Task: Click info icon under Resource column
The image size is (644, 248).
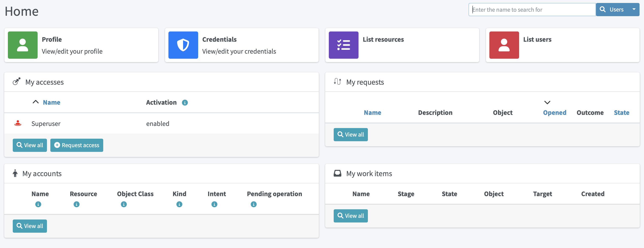Action: pyautogui.click(x=76, y=204)
